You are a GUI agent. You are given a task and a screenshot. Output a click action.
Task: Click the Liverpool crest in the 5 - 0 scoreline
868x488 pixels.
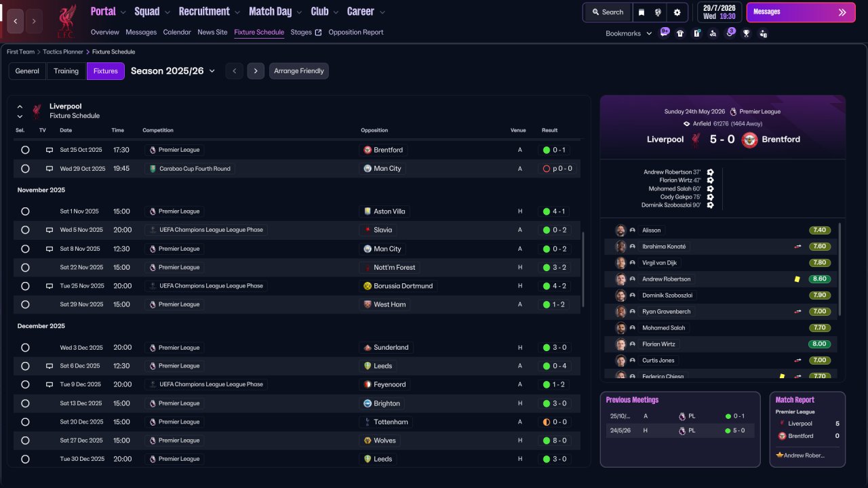point(696,140)
